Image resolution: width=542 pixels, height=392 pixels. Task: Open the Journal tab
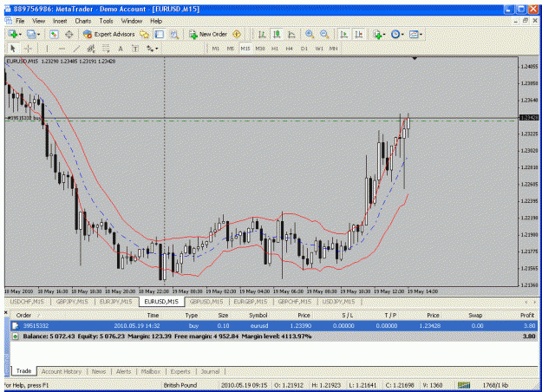coord(210,371)
